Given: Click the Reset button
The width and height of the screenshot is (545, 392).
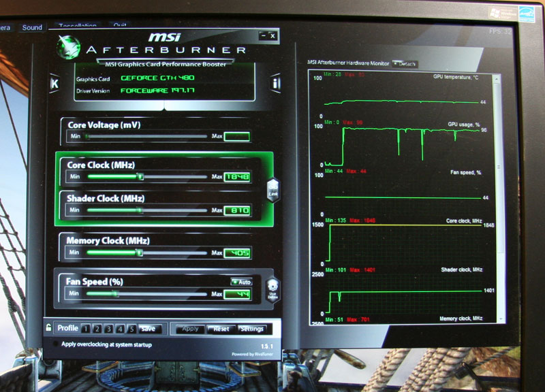Looking at the screenshot, I should [221, 329].
